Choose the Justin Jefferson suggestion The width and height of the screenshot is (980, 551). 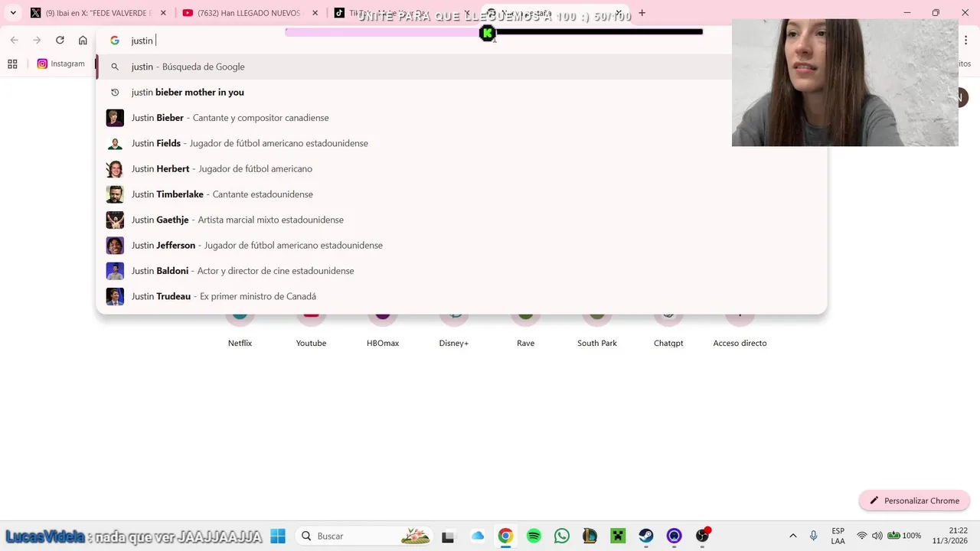click(x=461, y=245)
